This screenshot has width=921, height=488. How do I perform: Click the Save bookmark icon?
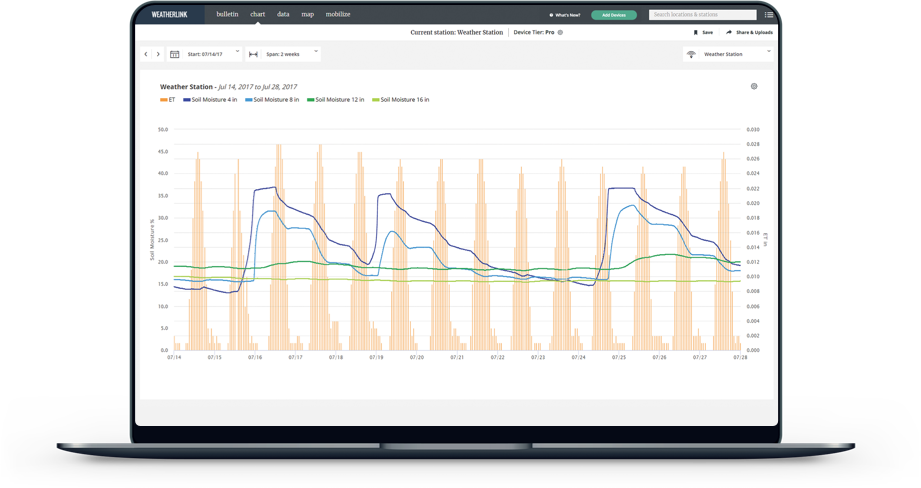coord(696,32)
